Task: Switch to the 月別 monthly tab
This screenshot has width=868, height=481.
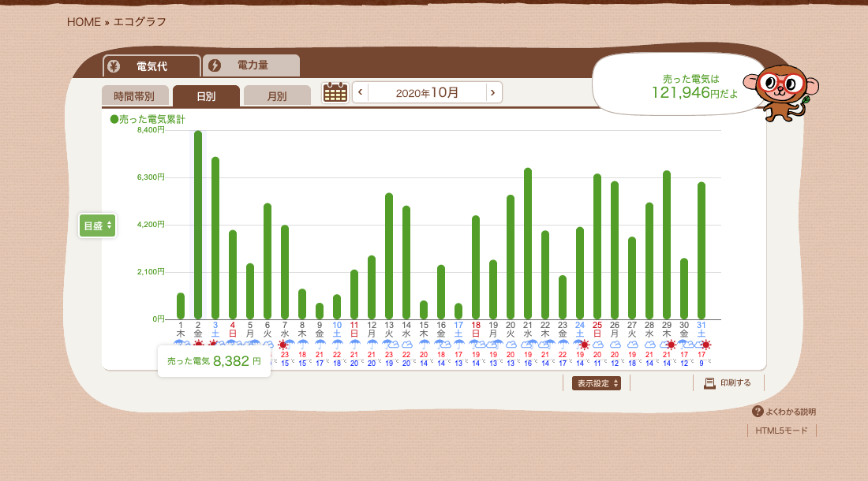Action: coord(277,96)
